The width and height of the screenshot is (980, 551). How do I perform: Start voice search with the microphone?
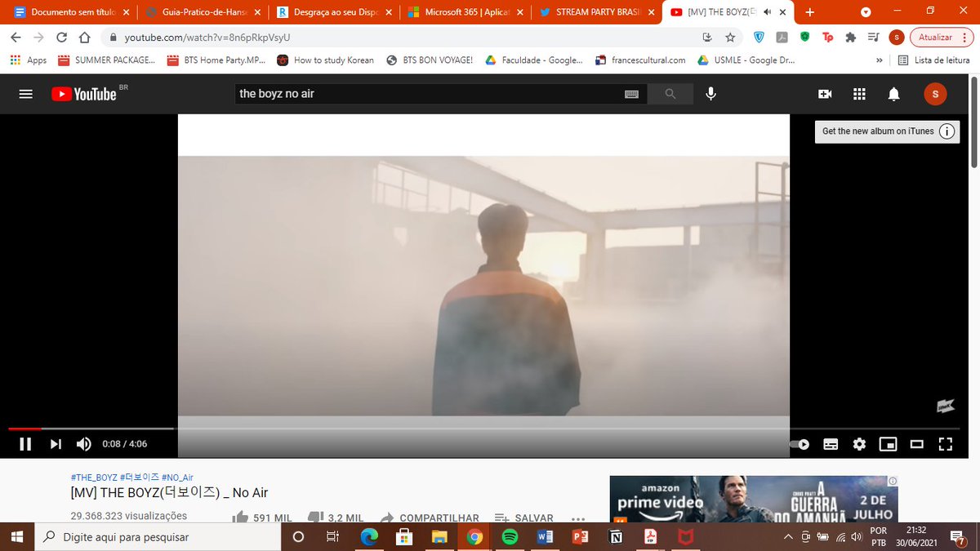711,94
